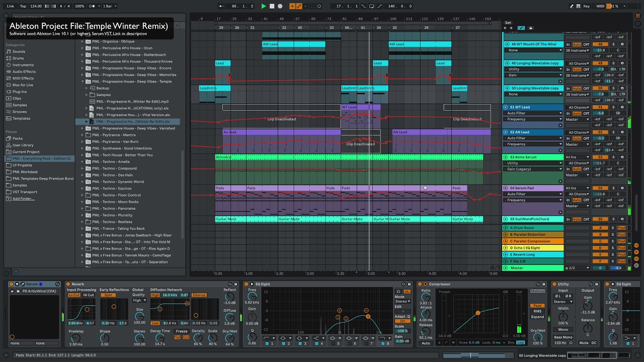Viewport: 644px width, 362px height.
Task: Toggle the A Drum Room return activator
Action: coord(600,228)
